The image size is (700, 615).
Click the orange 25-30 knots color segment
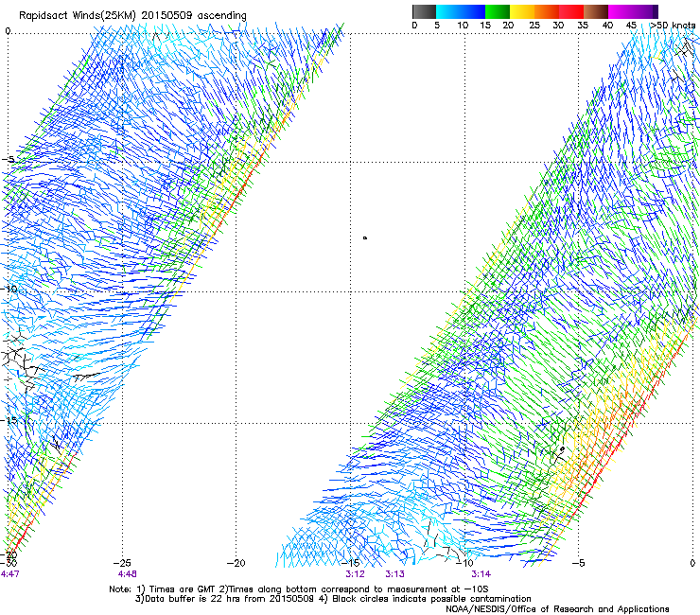pyautogui.click(x=547, y=11)
